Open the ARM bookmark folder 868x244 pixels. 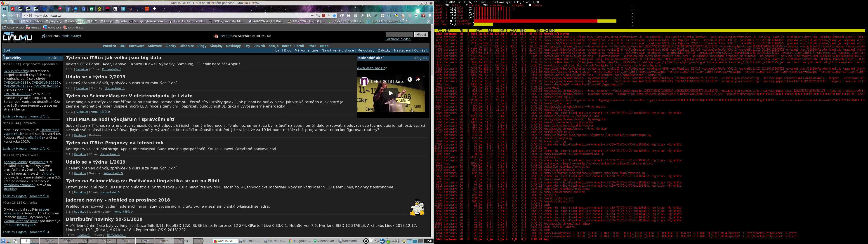(x=92, y=21)
